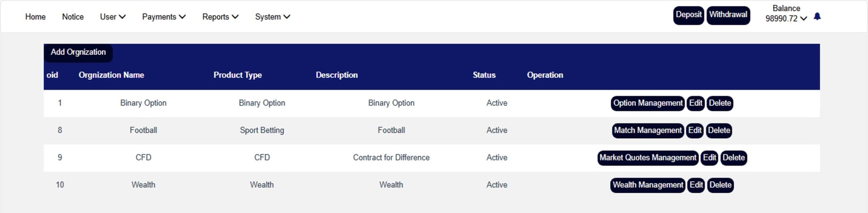Image resolution: width=868 pixels, height=213 pixels.
Task: Click the notification bell icon
Action: click(x=817, y=17)
